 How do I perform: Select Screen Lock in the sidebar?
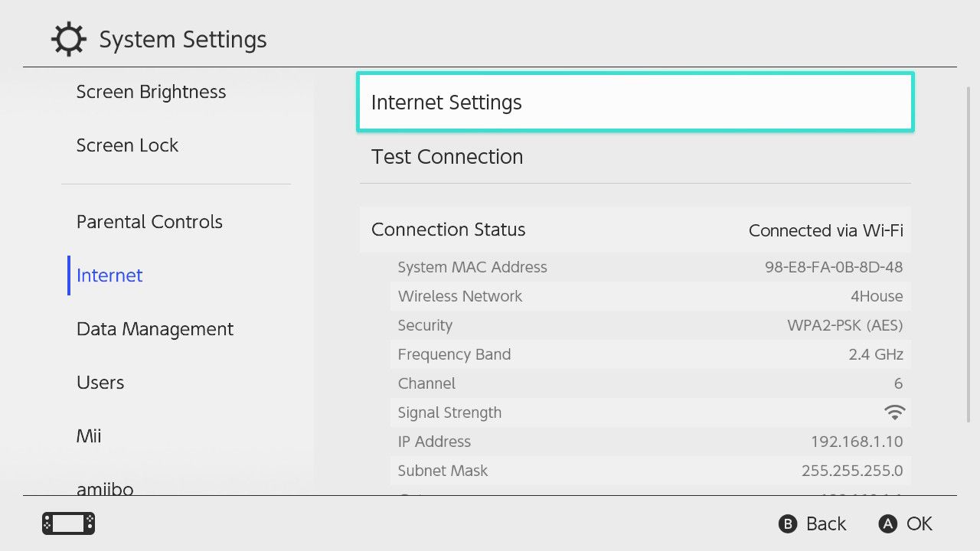point(127,145)
